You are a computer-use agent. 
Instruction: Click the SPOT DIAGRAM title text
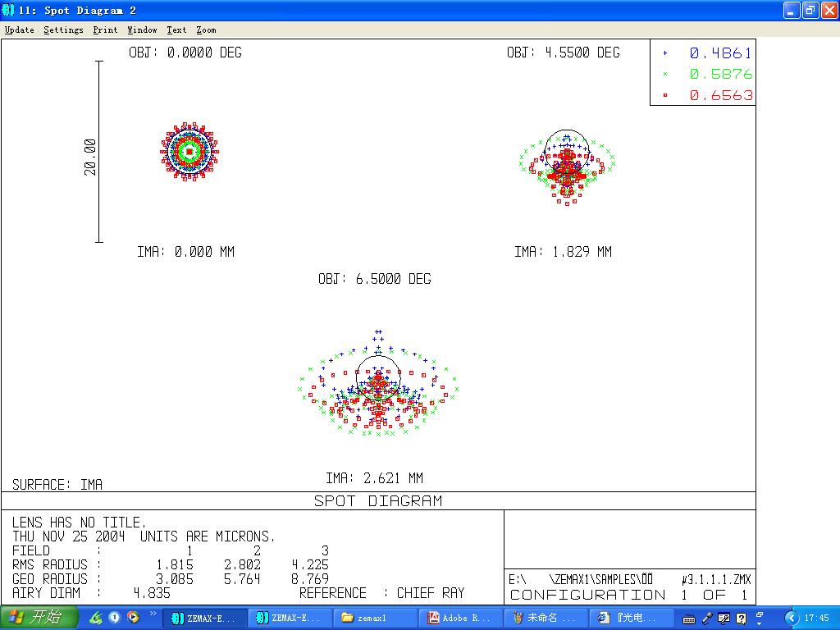point(378,501)
